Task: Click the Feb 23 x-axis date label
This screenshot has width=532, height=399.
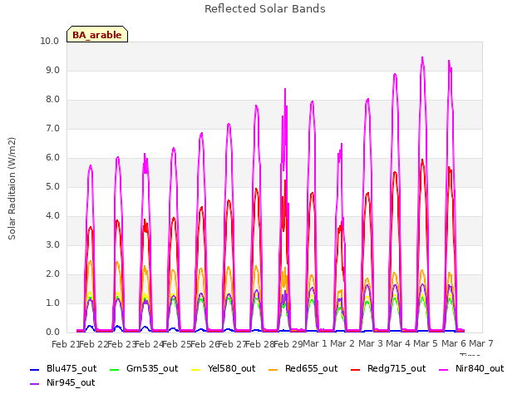Action: tap(121, 344)
